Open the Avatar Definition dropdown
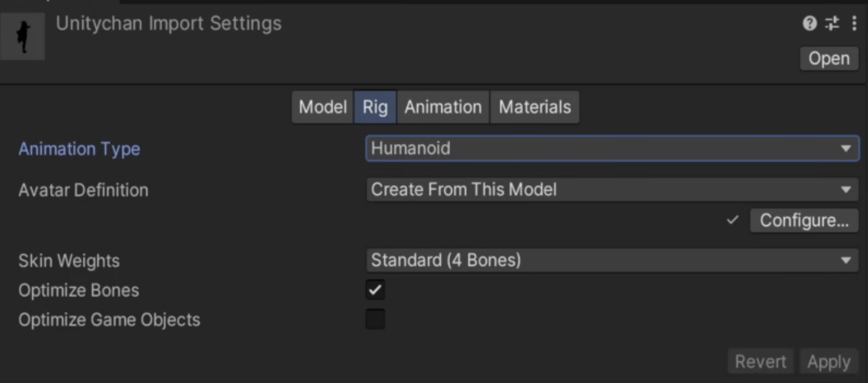The width and height of the screenshot is (868, 383). 611,190
